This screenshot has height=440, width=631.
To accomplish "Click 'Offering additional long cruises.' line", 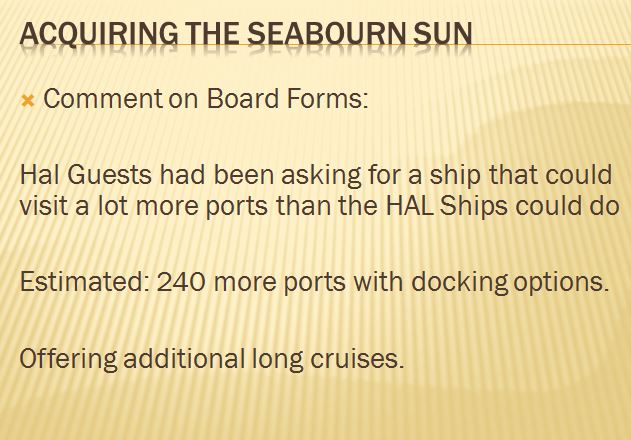I will tap(212, 358).
